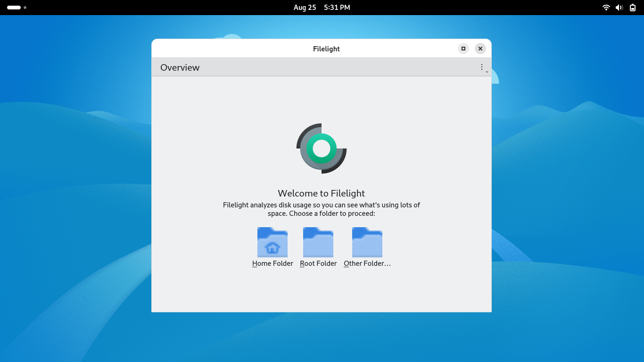Scan the Root Folder
644x362 pixels.
[x=318, y=248]
